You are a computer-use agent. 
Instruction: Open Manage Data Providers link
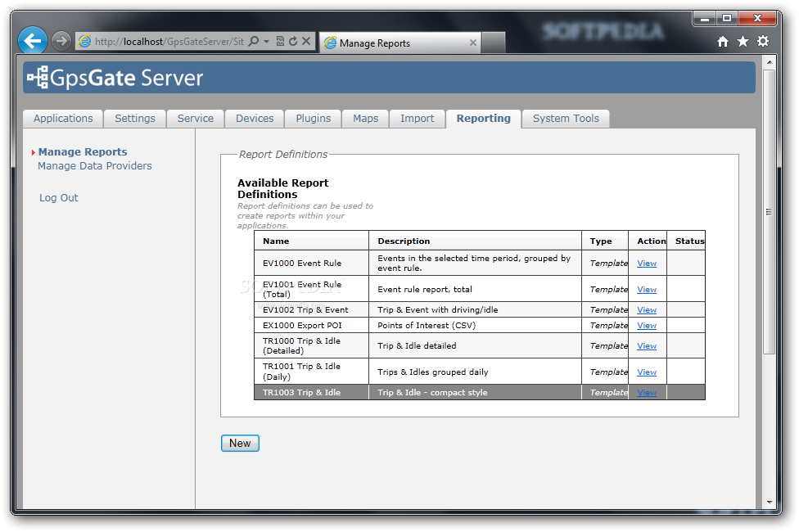tap(95, 166)
